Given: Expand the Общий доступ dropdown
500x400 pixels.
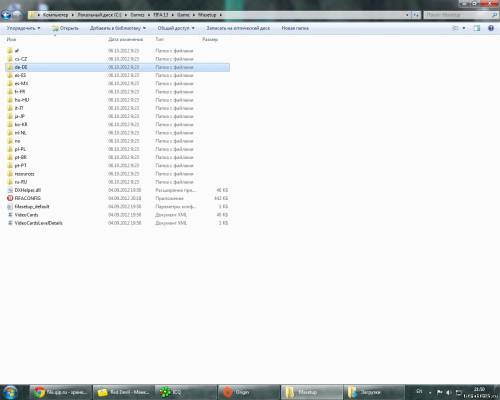Looking at the screenshot, I should 176,28.
